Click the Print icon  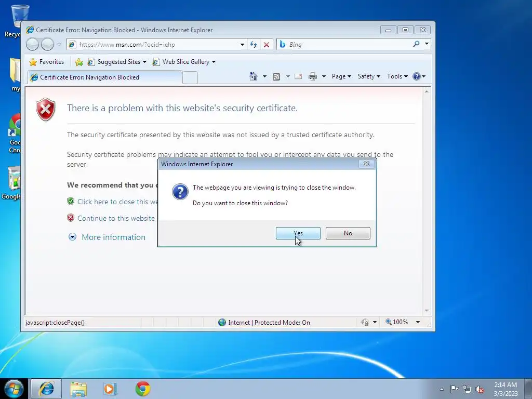312,77
